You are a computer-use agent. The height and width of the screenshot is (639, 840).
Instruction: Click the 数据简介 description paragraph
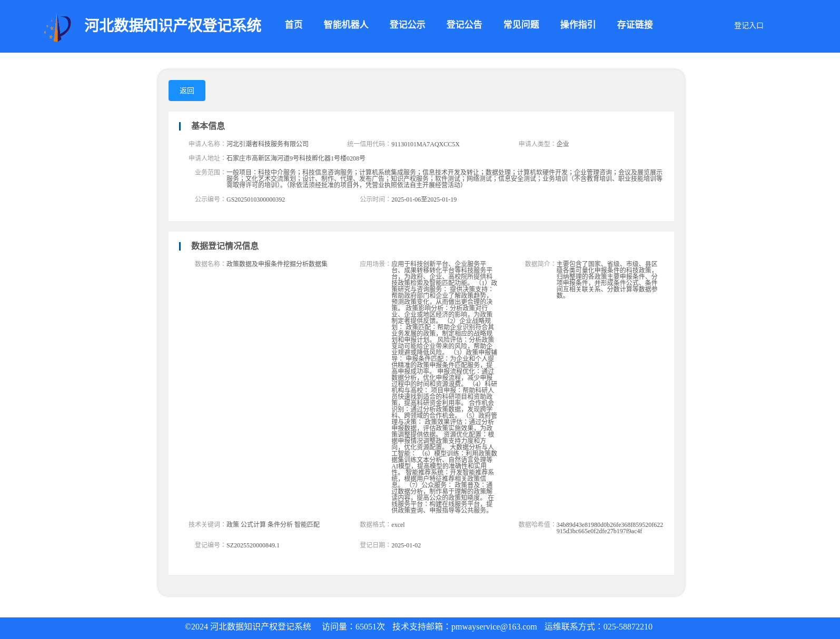607,279
